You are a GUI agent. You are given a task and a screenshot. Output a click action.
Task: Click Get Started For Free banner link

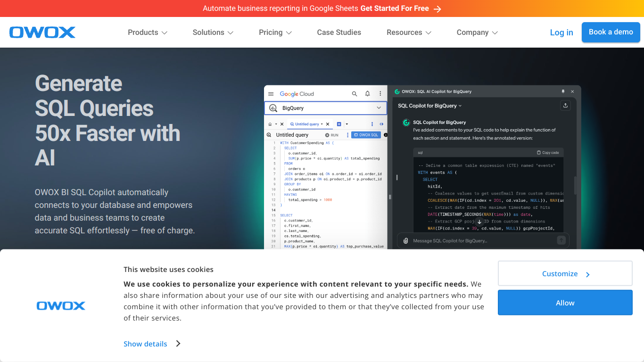(395, 8)
